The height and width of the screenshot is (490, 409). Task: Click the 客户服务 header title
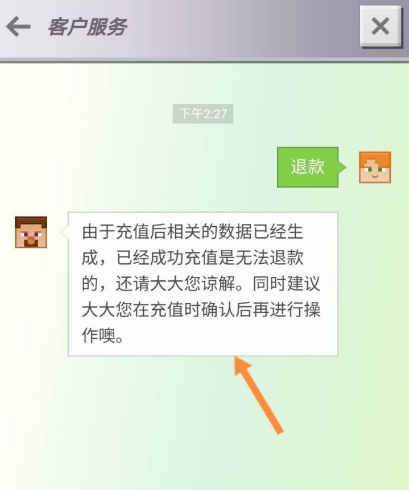[x=87, y=27]
